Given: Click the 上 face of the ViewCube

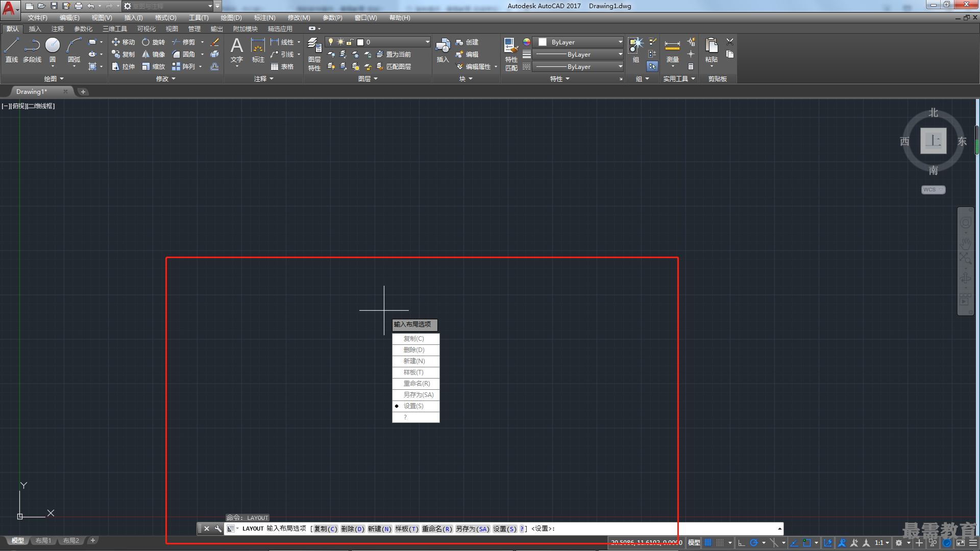Looking at the screenshot, I should tap(933, 141).
